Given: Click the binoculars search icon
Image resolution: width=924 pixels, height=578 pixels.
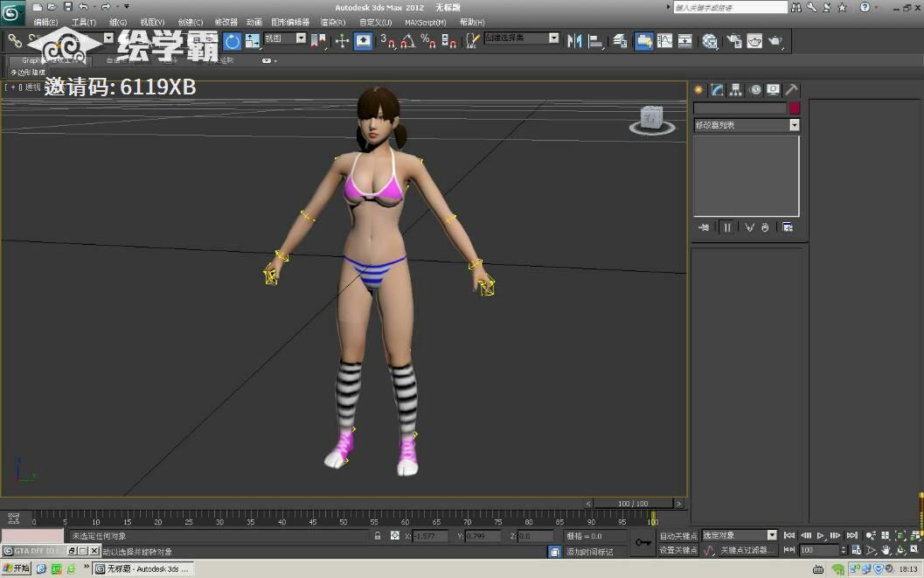Looking at the screenshot, I should click(x=796, y=8).
